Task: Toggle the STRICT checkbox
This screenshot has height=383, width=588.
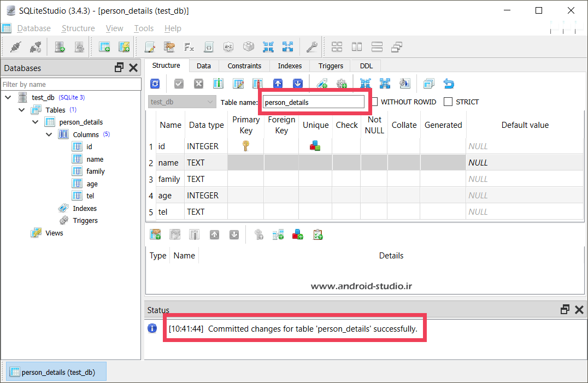Action: tap(448, 102)
